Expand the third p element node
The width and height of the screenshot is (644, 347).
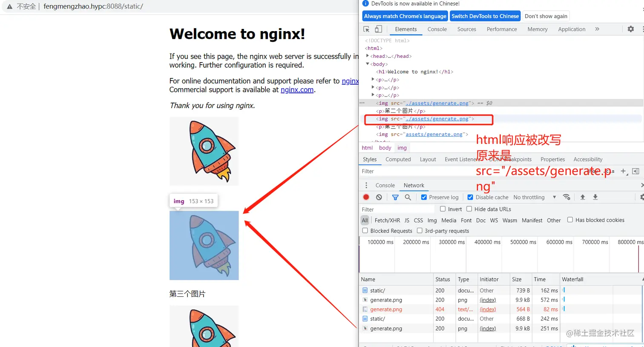373,95
